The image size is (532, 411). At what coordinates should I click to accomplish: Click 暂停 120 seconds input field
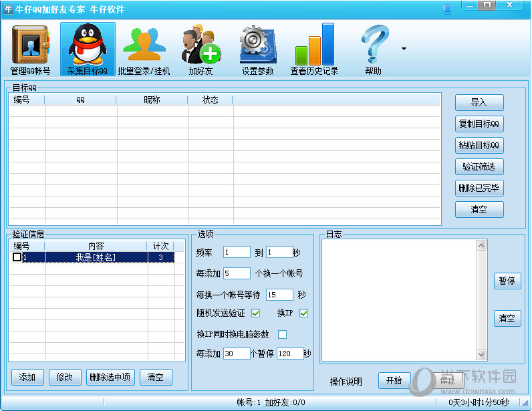(x=290, y=354)
